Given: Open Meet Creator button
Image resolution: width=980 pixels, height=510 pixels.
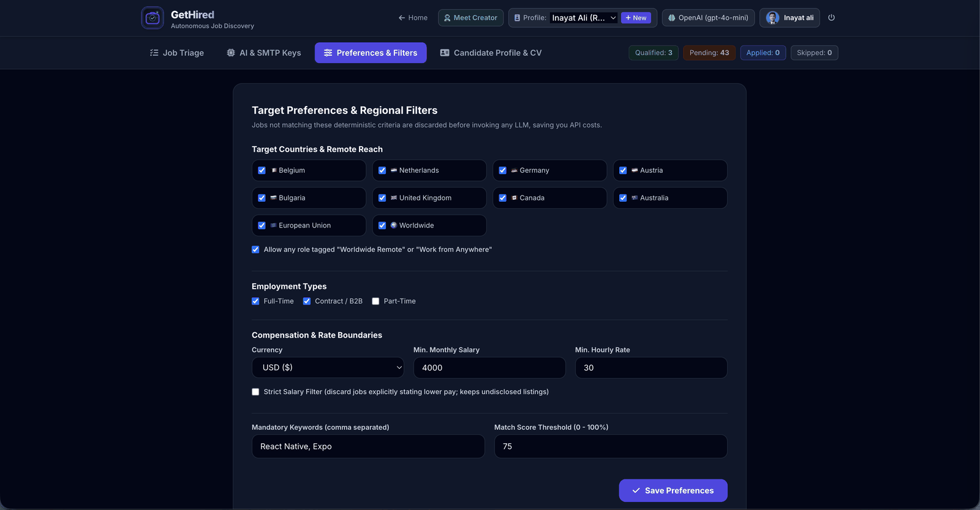Looking at the screenshot, I should coord(470,18).
